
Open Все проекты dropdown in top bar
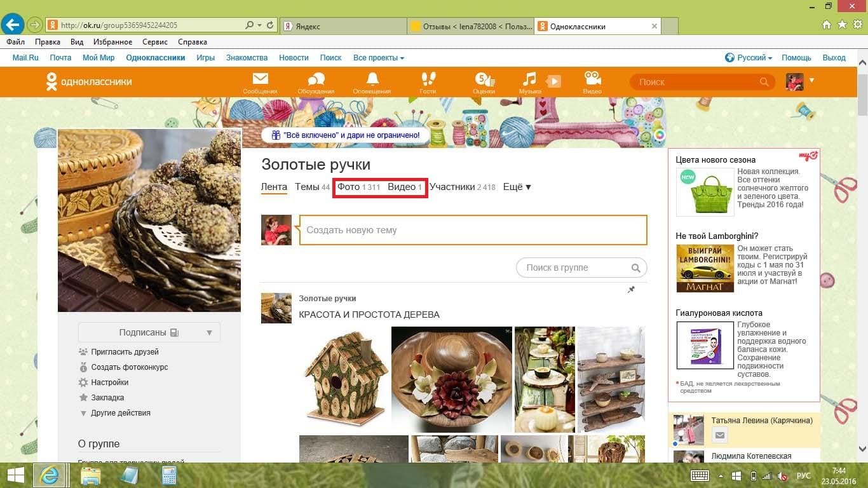pyautogui.click(x=379, y=58)
